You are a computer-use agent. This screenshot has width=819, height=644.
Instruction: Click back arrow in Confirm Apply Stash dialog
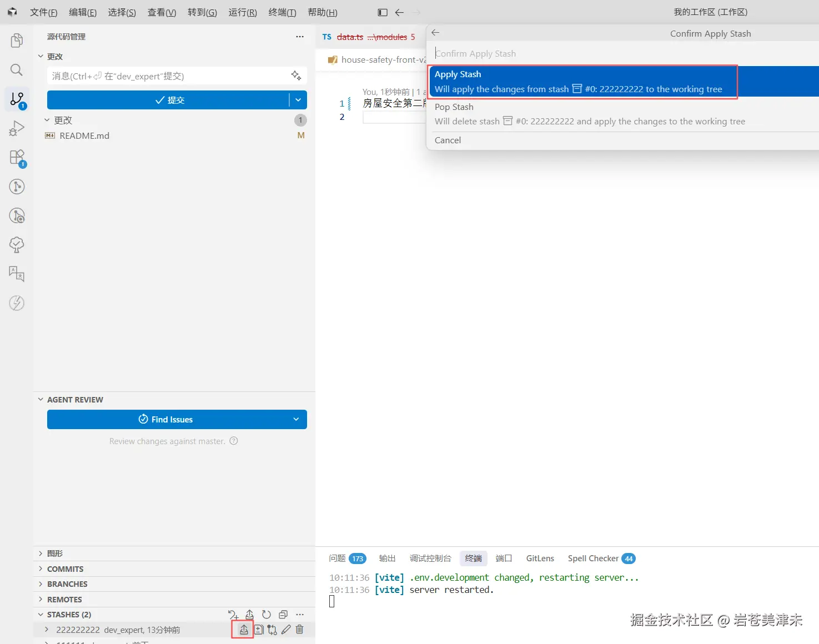435,33
